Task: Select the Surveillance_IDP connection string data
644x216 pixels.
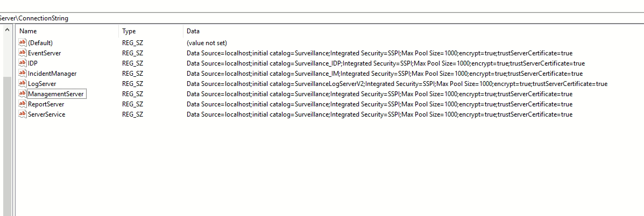Action: (385, 63)
